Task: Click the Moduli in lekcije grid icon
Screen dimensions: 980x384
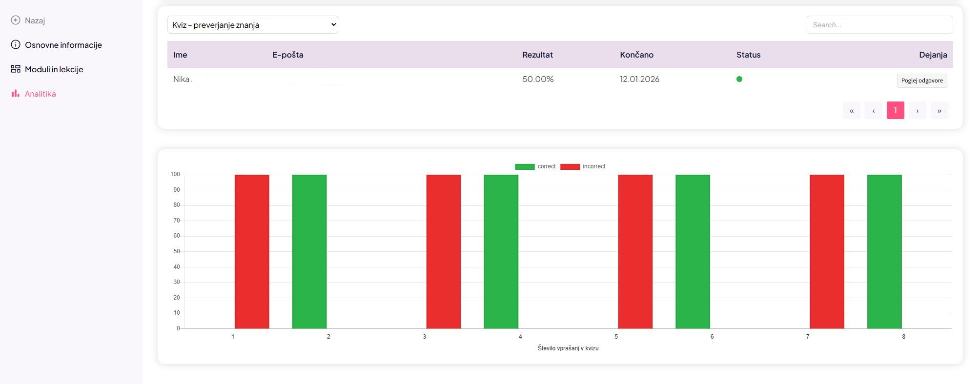Action: 16,69
